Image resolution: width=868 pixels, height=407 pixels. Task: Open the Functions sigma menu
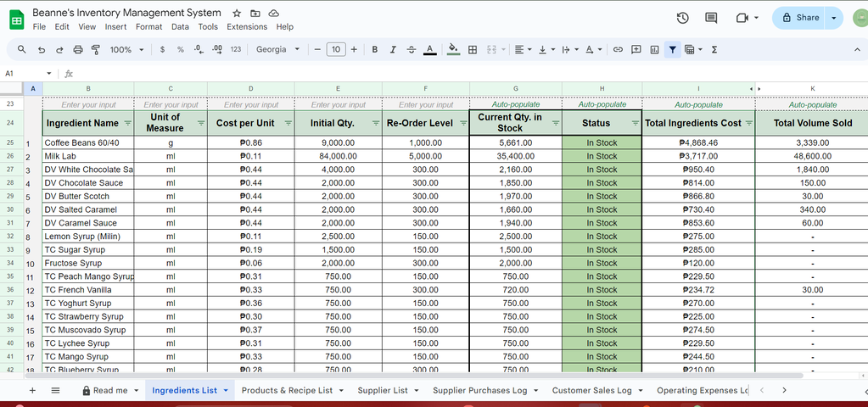tap(714, 50)
